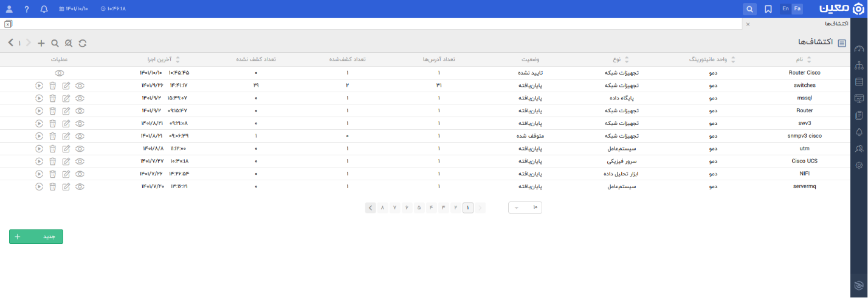Switch language to En

pyautogui.click(x=786, y=9)
